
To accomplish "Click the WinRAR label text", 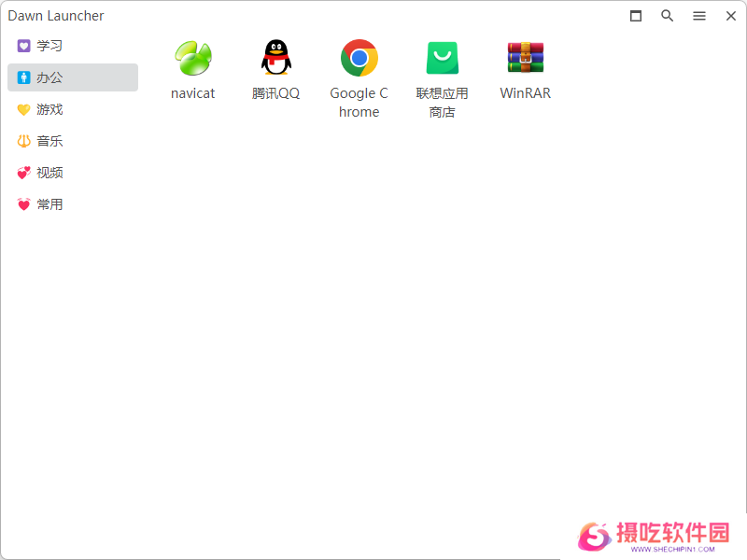I will point(526,92).
